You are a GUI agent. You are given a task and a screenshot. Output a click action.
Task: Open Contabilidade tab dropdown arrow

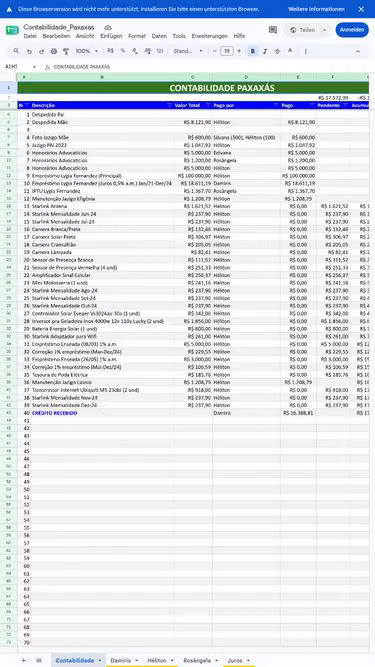(x=100, y=660)
